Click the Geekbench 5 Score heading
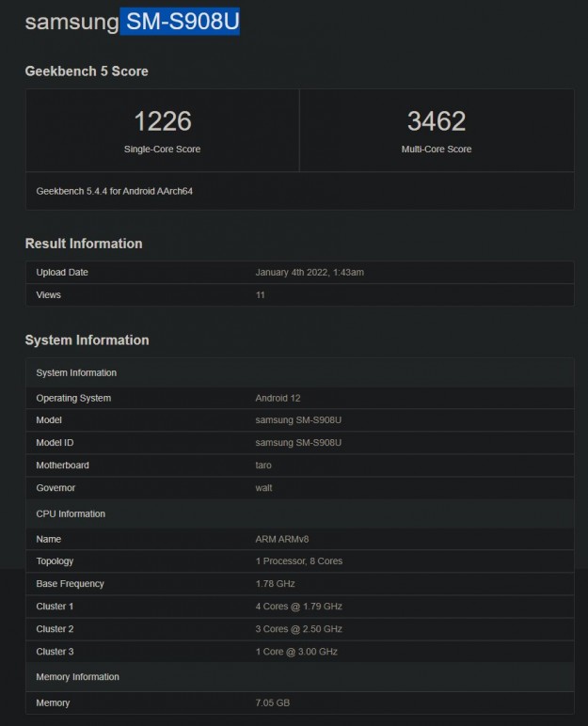 (87, 71)
